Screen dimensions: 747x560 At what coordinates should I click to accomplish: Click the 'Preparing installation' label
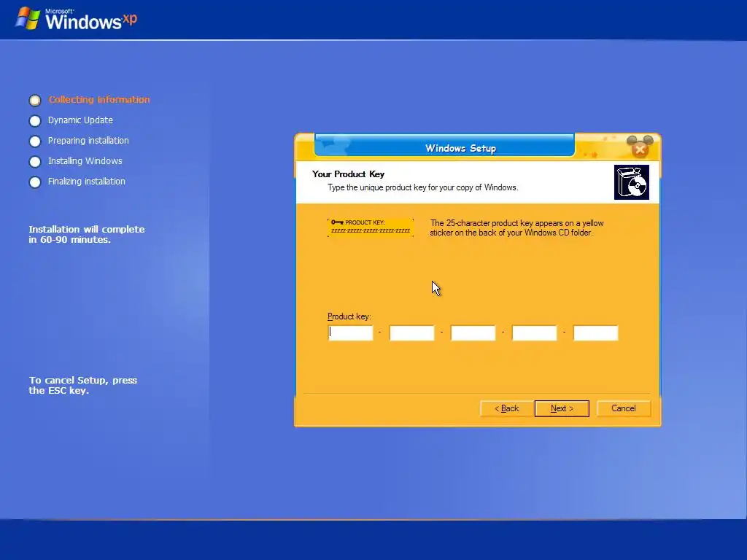coord(88,141)
